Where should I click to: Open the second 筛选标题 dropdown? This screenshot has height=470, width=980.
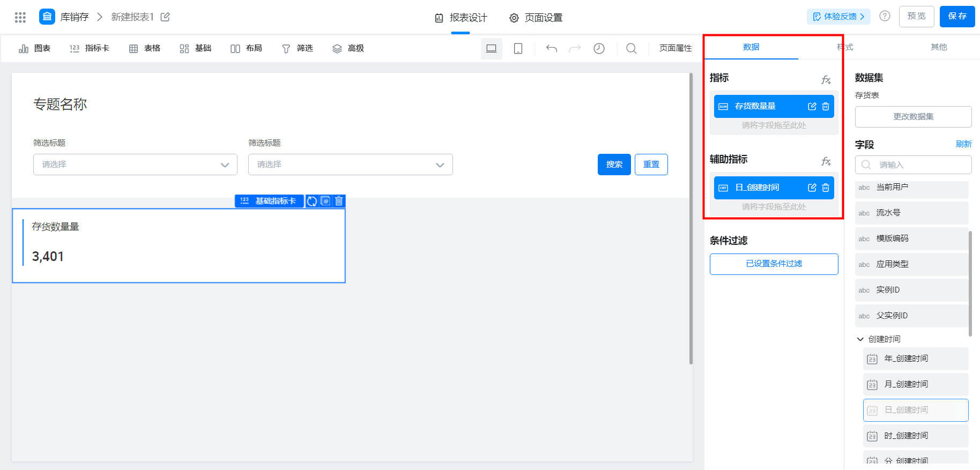point(351,165)
